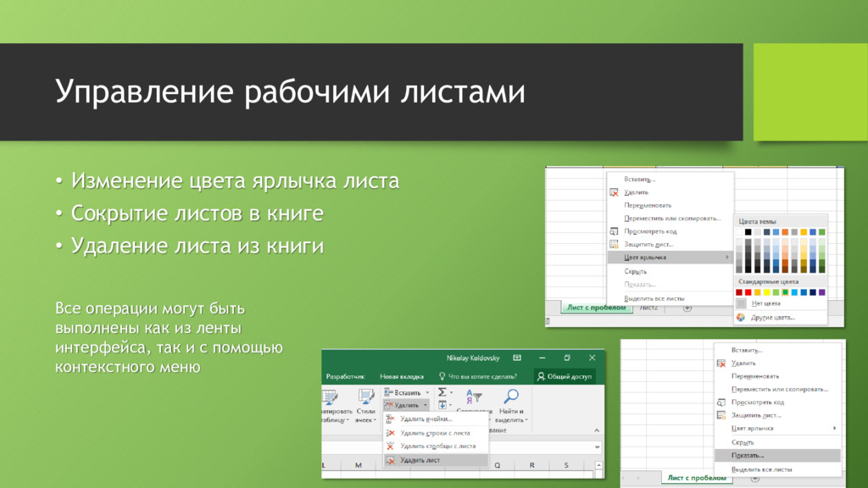Open the Разработчик ribbon tab
Viewport: 868px width, 488px height.
[345, 376]
